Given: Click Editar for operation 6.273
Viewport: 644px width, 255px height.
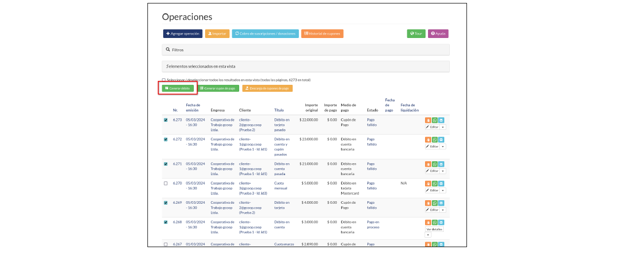Looking at the screenshot, I should pos(432,127).
